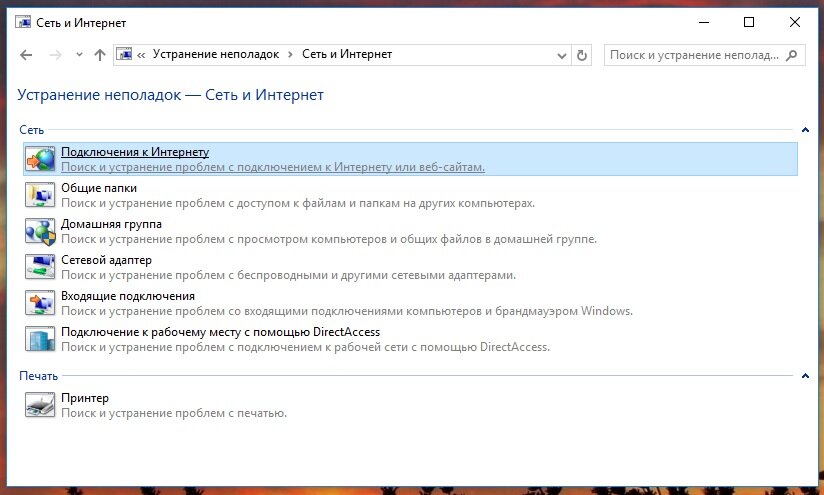Image resolution: width=824 pixels, height=495 pixels.
Task: Select the Принтер troubleshooter icon
Action: click(40, 405)
